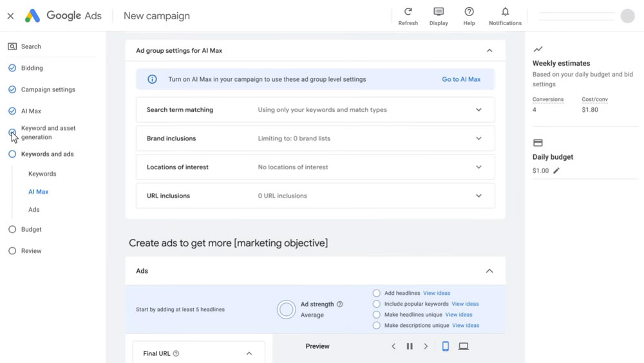Go to Keywords sub-item
Screen dimensions: 644x363
[x=43, y=174]
